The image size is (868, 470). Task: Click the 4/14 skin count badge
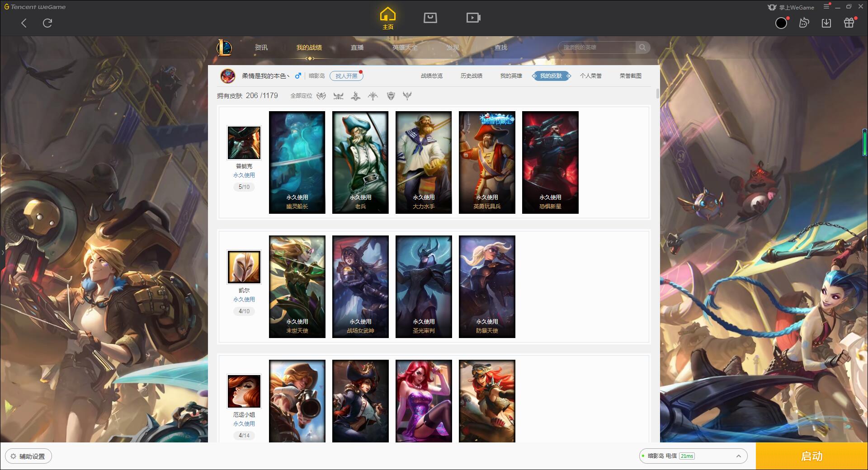(x=244, y=436)
